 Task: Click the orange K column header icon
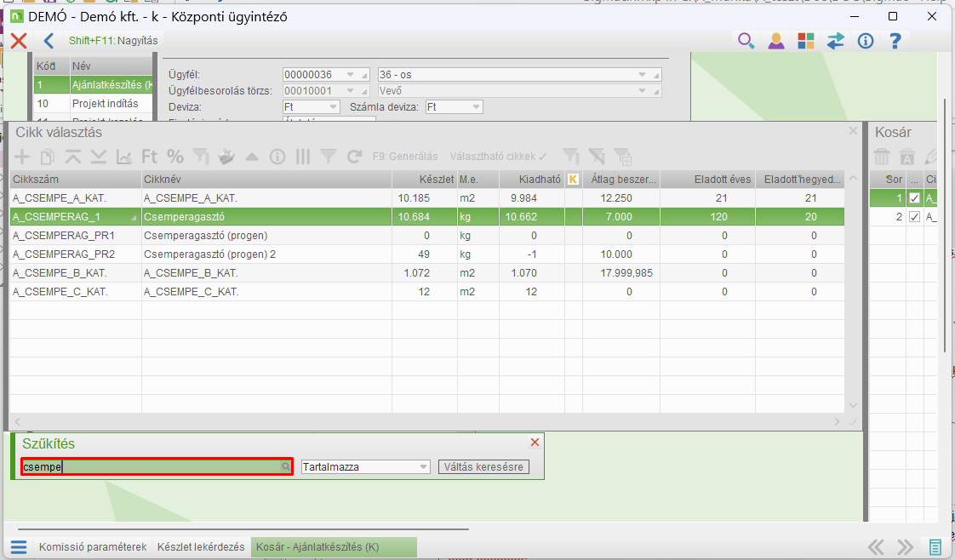coord(573,179)
